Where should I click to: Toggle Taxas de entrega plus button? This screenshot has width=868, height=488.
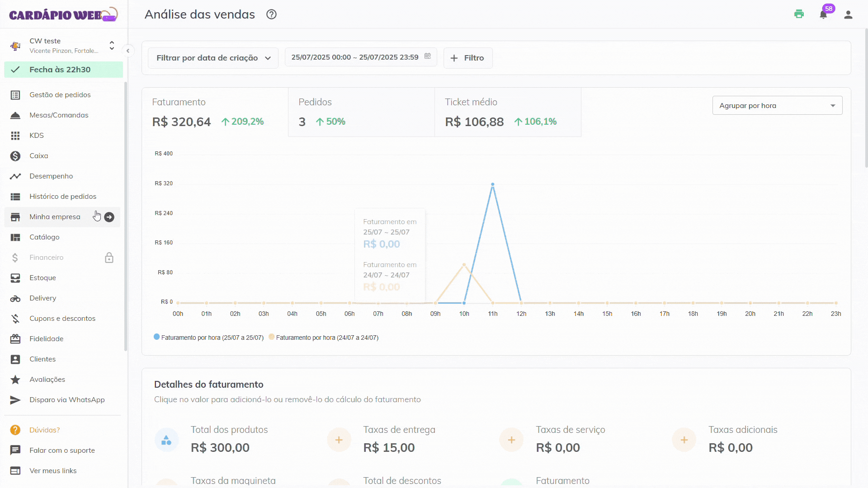[x=339, y=440]
